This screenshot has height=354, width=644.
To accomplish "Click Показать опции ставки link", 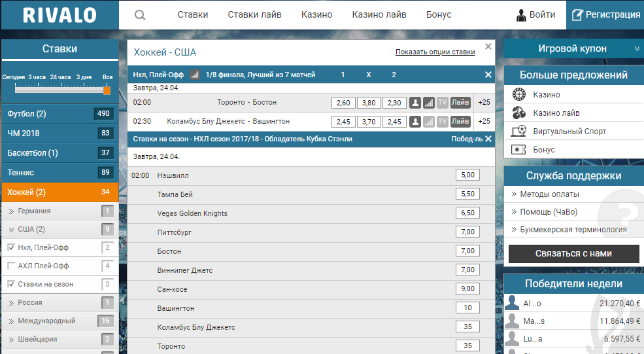I will [x=435, y=52].
